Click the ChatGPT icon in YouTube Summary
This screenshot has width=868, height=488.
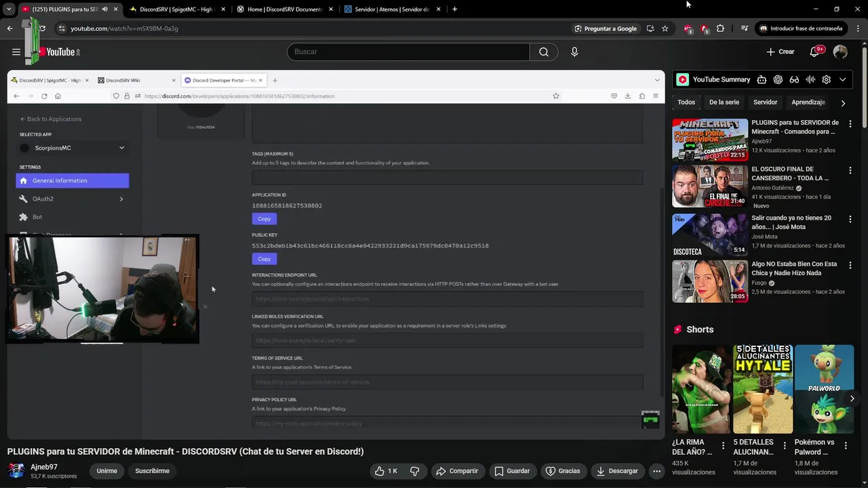click(778, 79)
